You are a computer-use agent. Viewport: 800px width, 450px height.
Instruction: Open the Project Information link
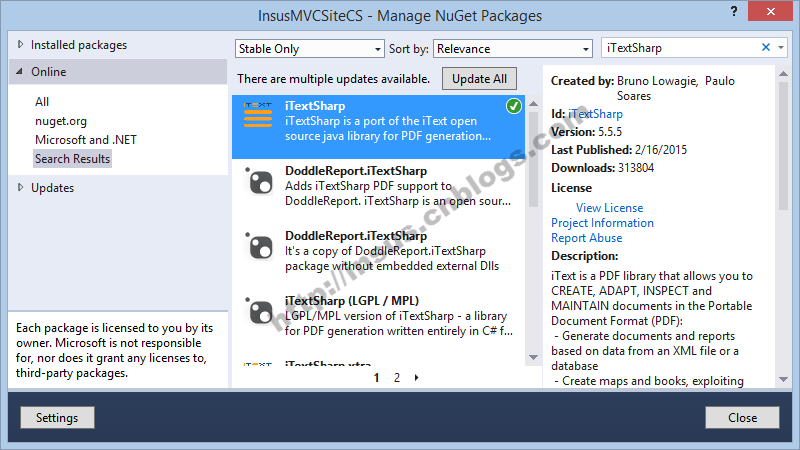pyautogui.click(x=602, y=223)
